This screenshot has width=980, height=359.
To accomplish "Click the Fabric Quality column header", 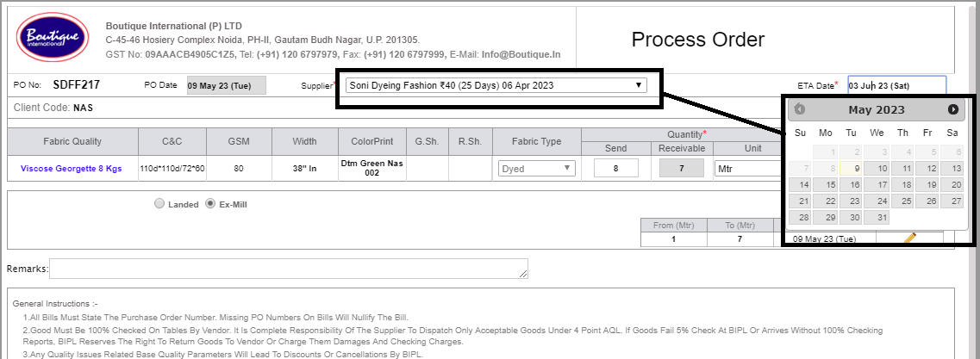I will (x=72, y=142).
